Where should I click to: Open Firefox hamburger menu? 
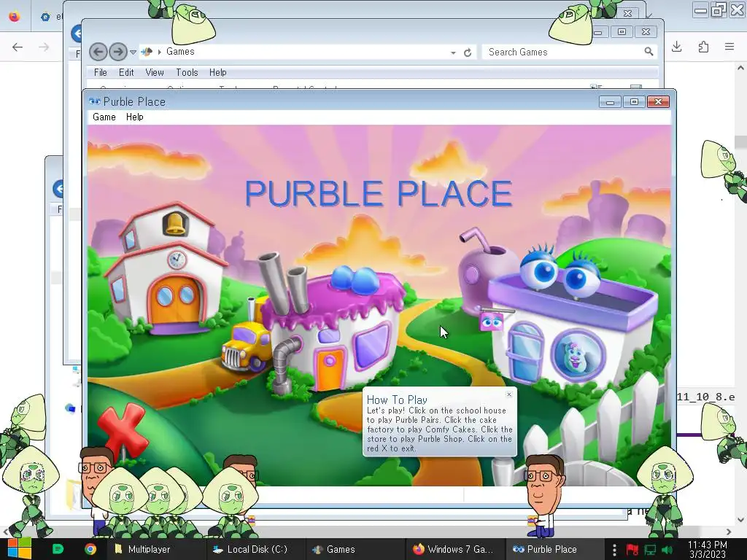point(729,46)
